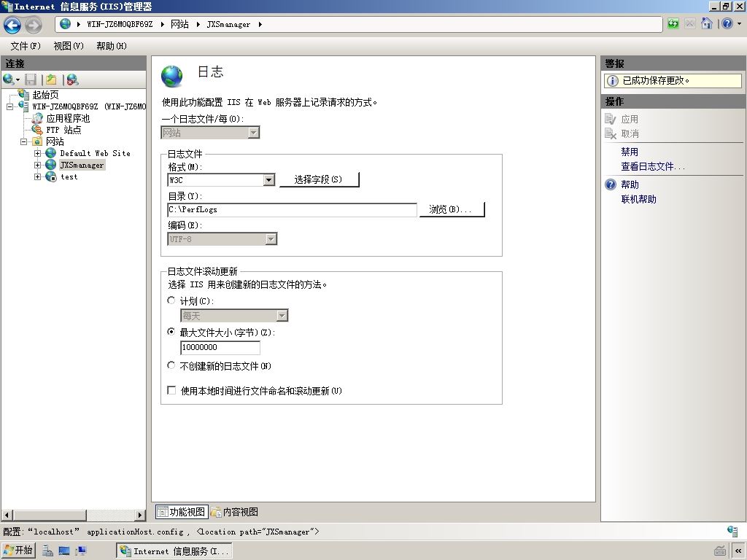Click the Server Manager taskbar icon
Image resolution: width=747 pixels, height=560 pixels.
click(47, 551)
